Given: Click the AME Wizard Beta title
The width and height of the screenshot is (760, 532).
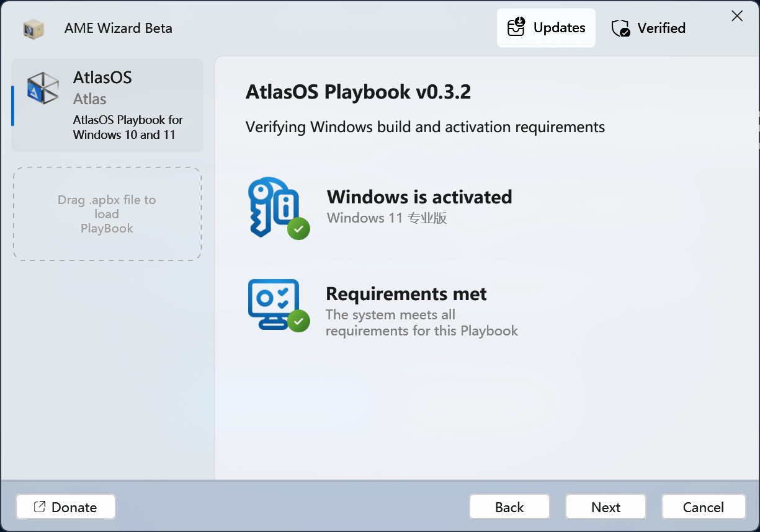Looking at the screenshot, I should 118,29.
